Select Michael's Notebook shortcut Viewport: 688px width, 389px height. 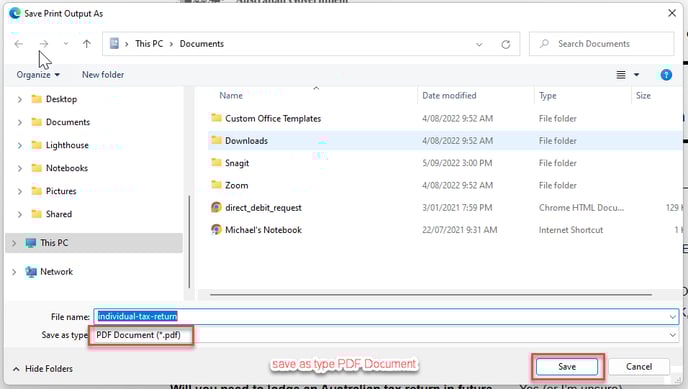click(x=263, y=230)
